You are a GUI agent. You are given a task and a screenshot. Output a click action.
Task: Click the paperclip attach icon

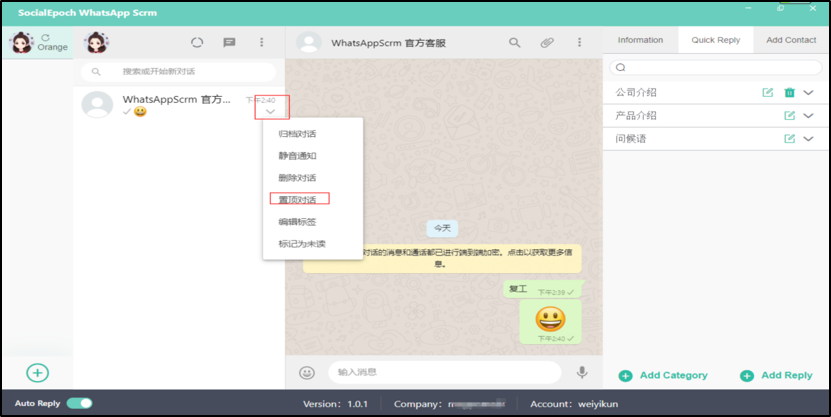(547, 42)
